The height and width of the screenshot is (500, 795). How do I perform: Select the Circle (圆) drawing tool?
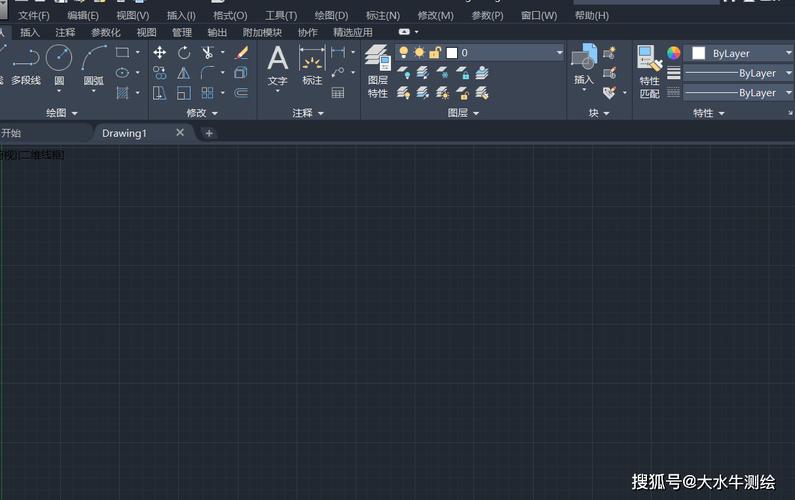[x=59, y=62]
